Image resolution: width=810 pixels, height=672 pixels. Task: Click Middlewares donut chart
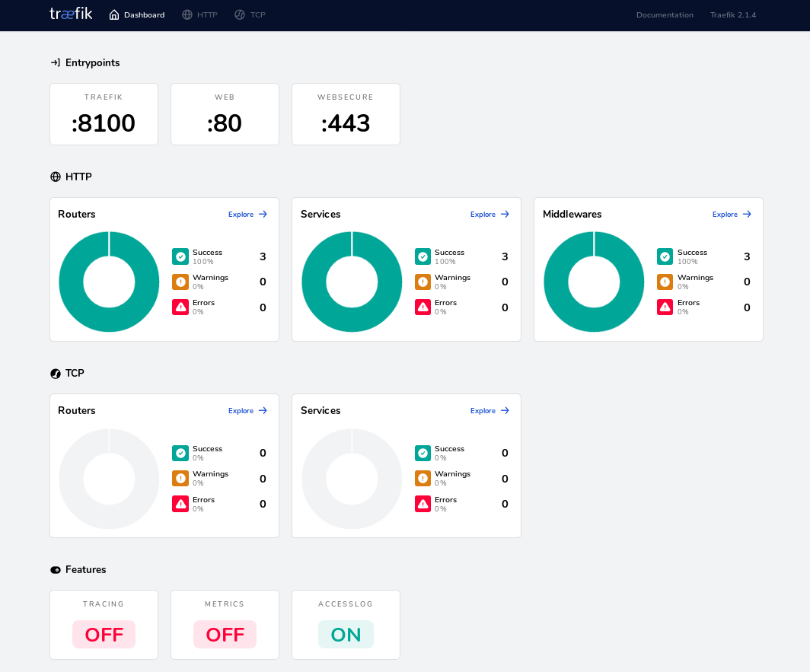(x=594, y=282)
